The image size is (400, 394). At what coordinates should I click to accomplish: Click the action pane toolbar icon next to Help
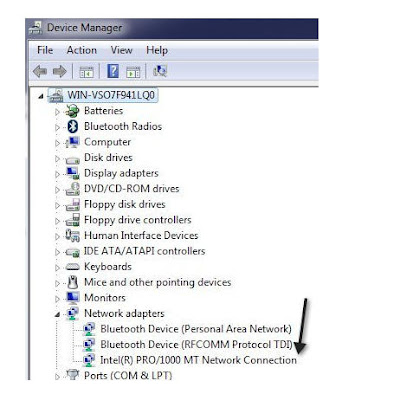coord(133,72)
